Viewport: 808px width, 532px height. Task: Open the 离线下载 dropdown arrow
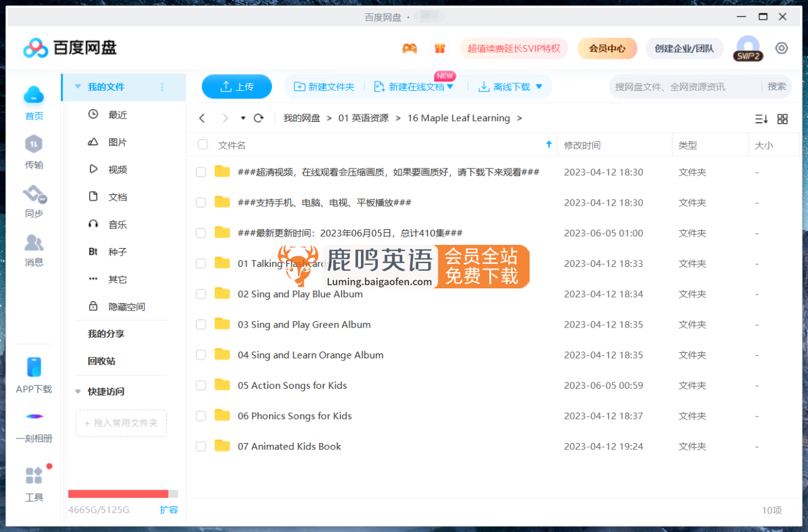point(538,87)
